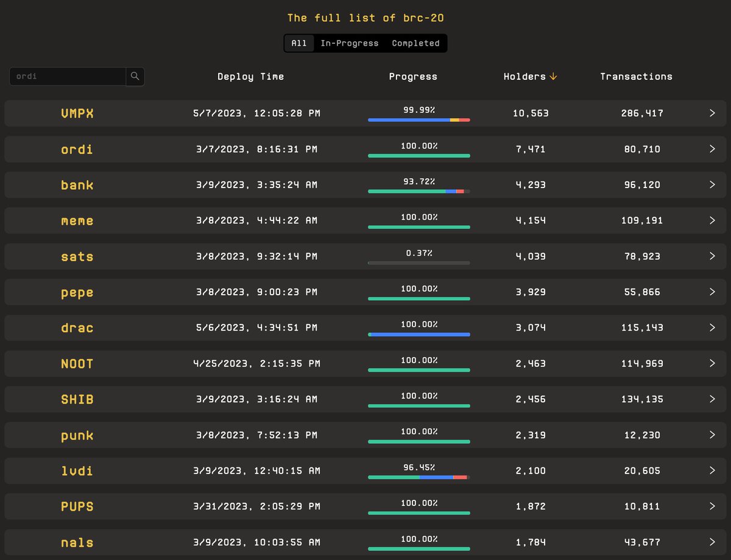Focus the ordi search input field
Image resolution: width=731 pixels, height=560 pixels.
pyautogui.click(x=68, y=77)
